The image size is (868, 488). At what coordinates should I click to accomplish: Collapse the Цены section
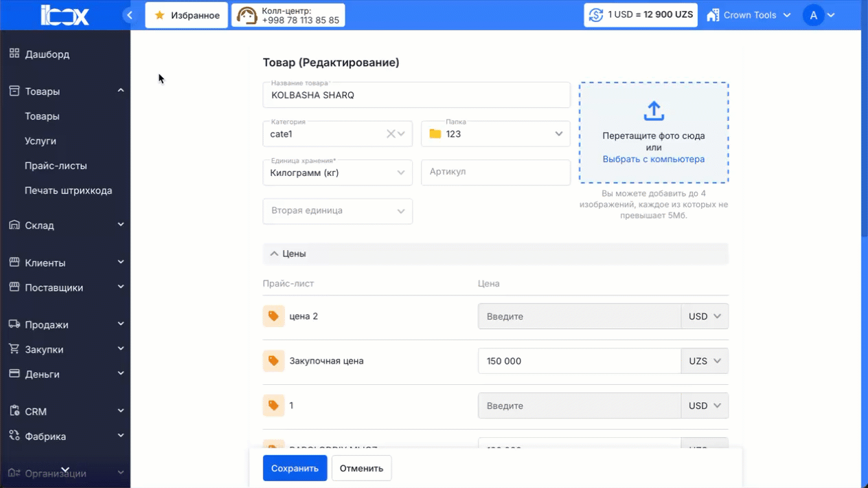(x=274, y=254)
